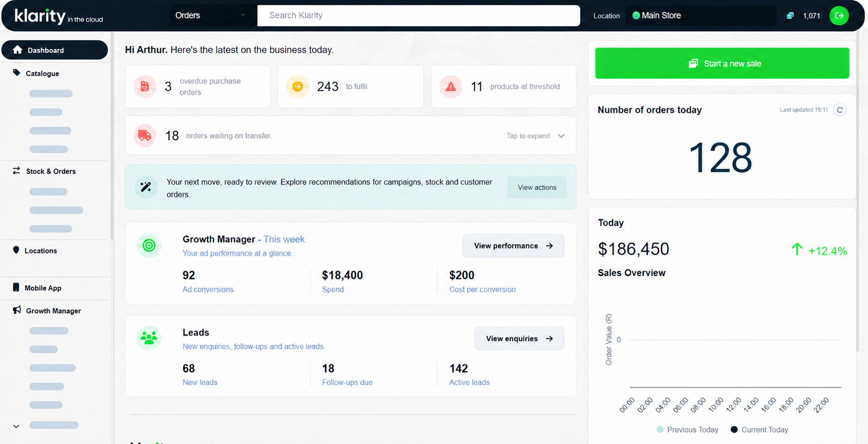Click the This week link in Growth Manager
The image size is (868, 444).
284,239
